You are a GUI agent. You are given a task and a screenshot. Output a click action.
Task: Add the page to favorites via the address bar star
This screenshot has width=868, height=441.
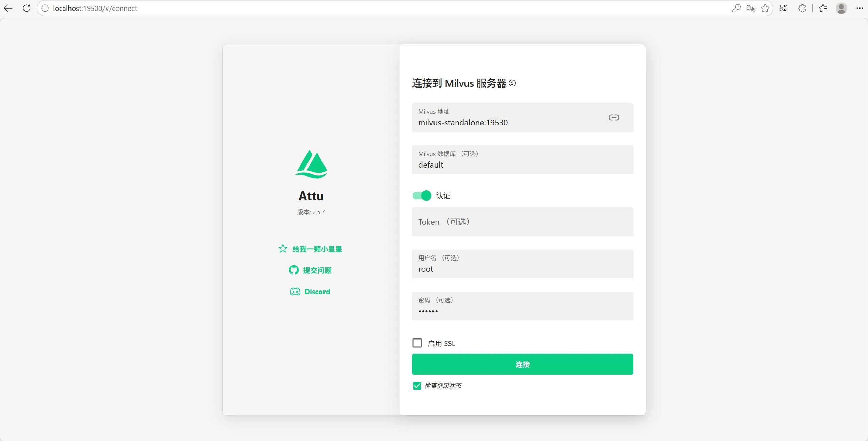click(765, 8)
